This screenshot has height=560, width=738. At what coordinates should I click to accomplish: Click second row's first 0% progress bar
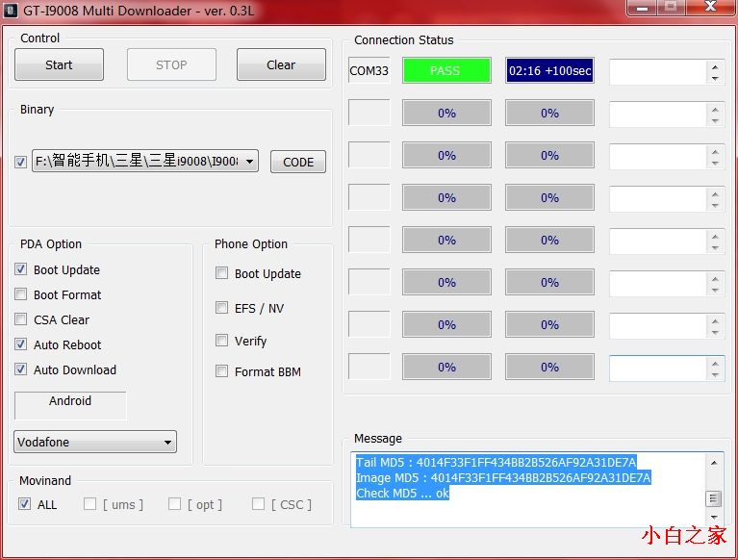[x=446, y=113]
